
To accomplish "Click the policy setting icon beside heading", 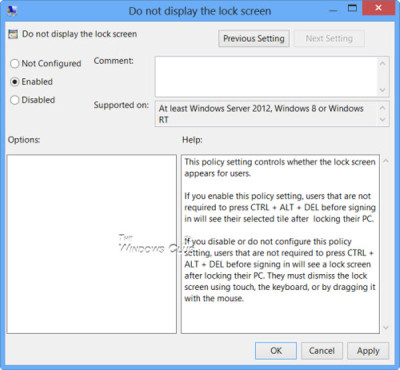I will (x=13, y=34).
